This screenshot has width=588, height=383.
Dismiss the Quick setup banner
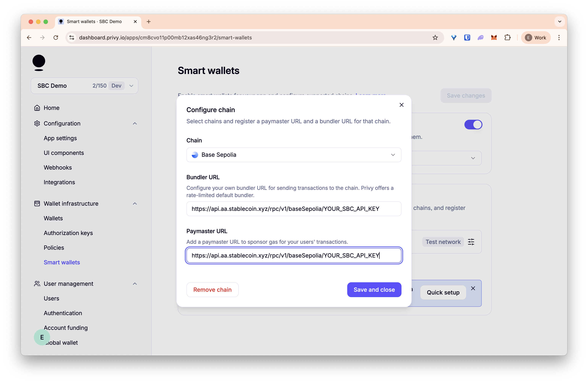[473, 288]
